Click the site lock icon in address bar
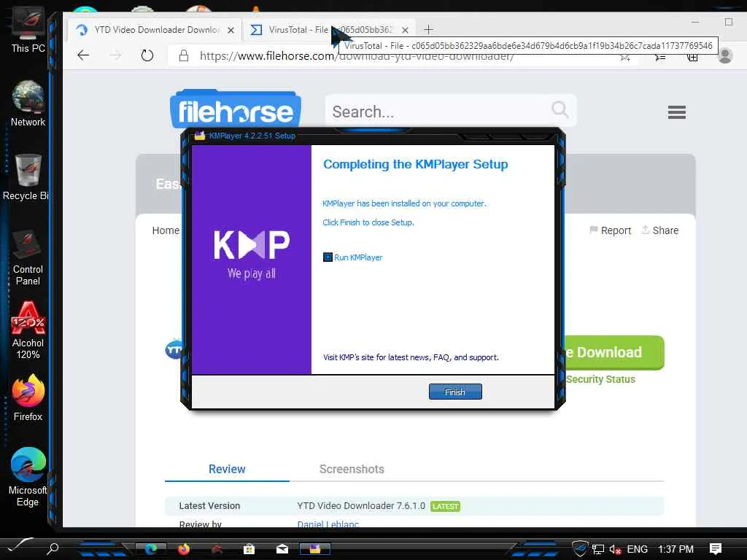The height and width of the screenshot is (560, 747). click(183, 56)
